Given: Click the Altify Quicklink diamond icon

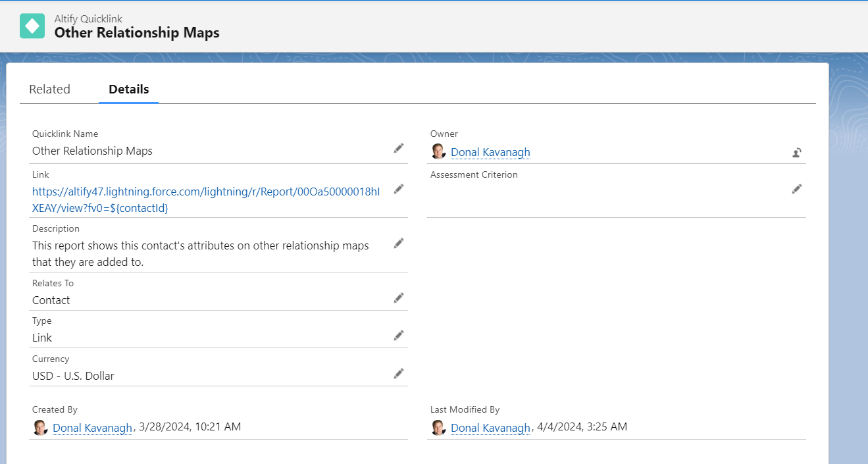Looking at the screenshot, I should (32, 26).
